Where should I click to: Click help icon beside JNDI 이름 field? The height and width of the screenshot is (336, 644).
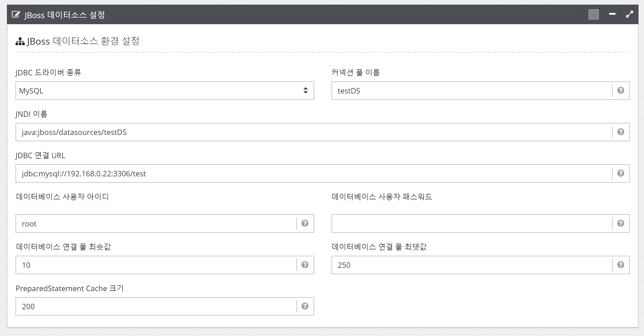click(620, 132)
